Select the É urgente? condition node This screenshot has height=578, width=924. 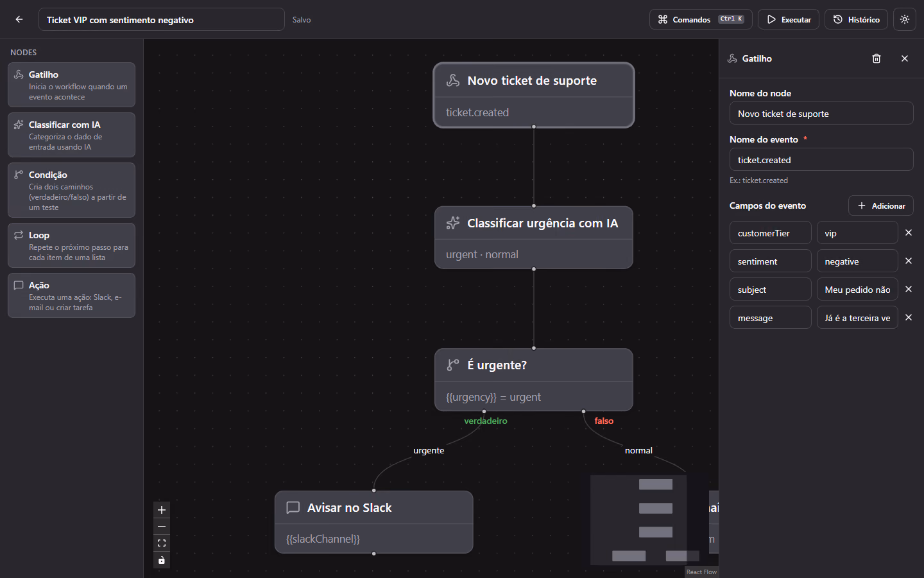pyautogui.click(x=534, y=380)
